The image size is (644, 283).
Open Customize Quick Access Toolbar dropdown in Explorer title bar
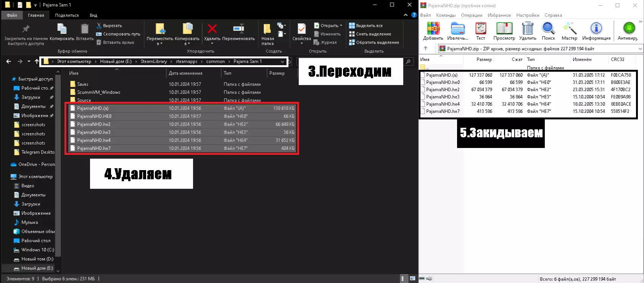[x=35, y=5]
